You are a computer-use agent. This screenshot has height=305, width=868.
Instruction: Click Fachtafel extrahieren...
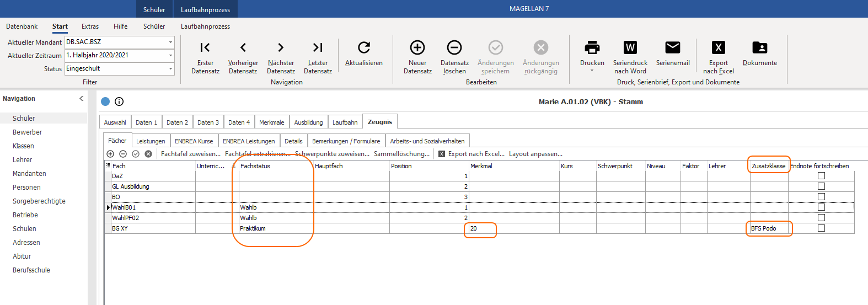coord(258,154)
